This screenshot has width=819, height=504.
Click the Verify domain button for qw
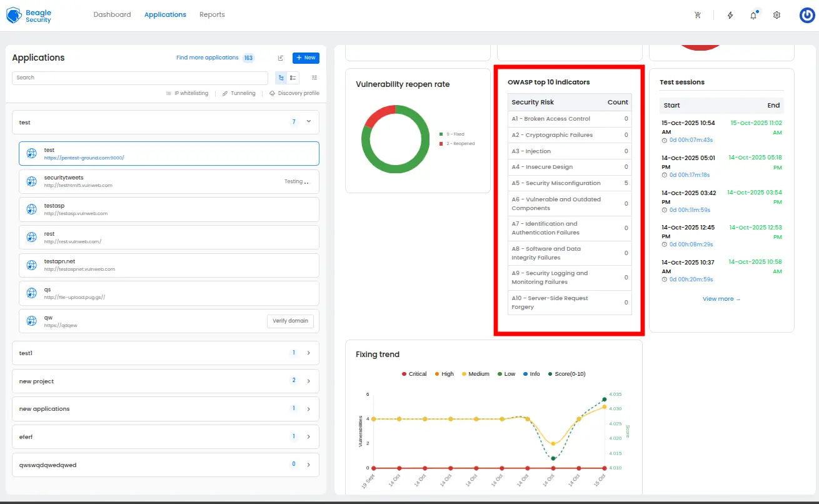point(290,320)
